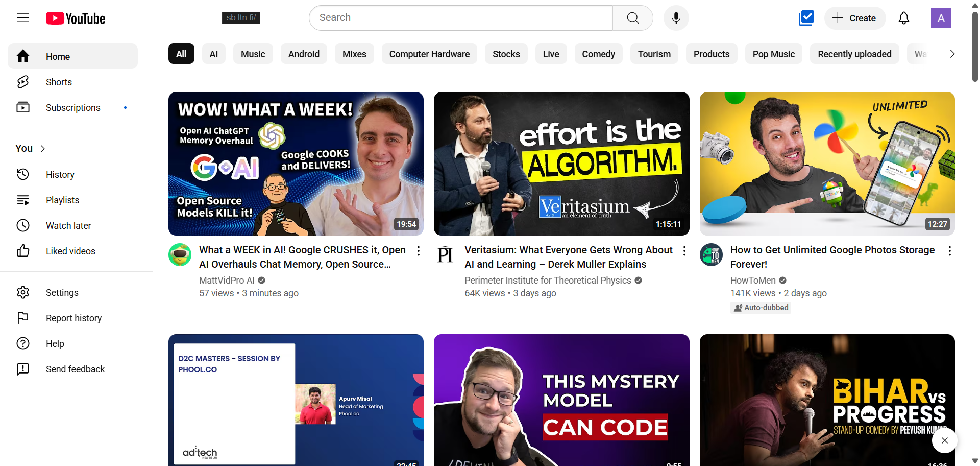Viewport: 980px width, 466px height.
Task: Open MattVidPro AI channel avatar
Action: coord(180,254)
